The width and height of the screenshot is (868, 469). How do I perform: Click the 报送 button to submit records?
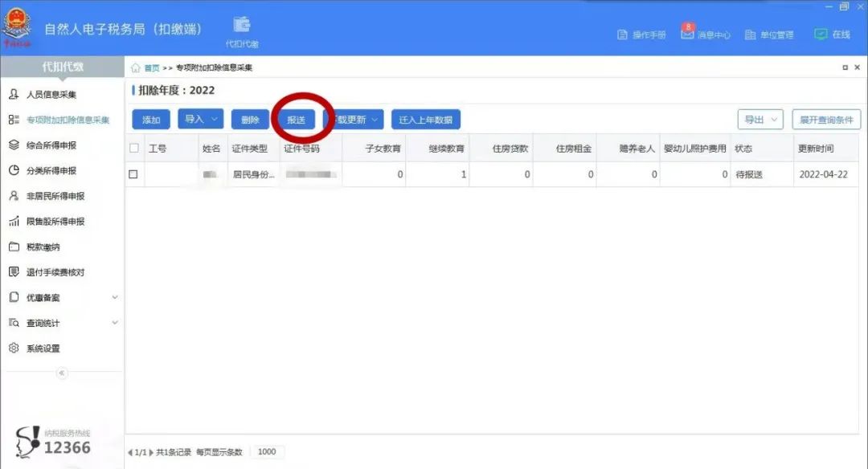298,119
